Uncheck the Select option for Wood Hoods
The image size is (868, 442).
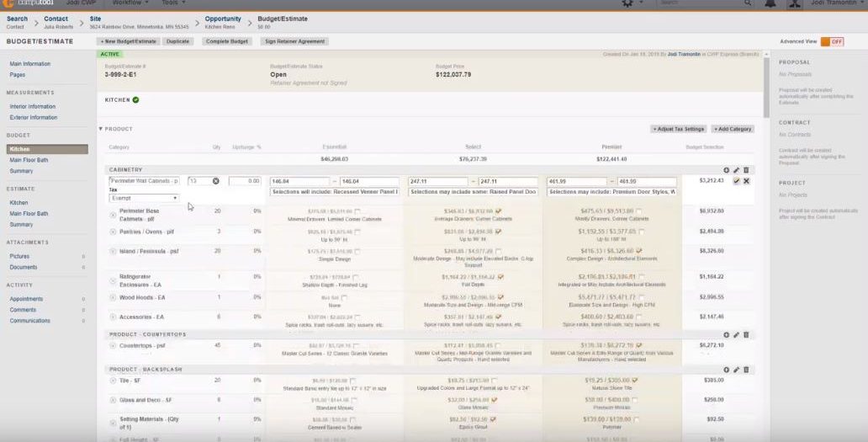[499, 297]
